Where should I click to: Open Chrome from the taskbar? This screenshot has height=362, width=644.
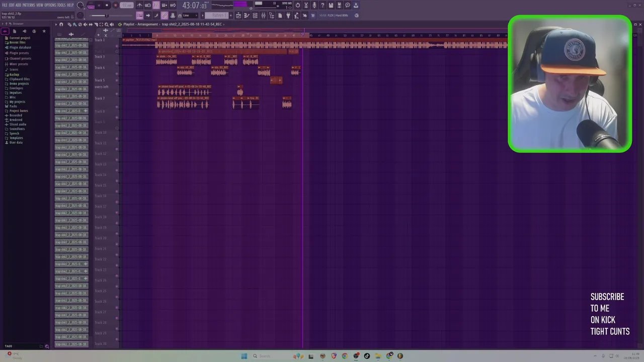[x=345, y=356]
